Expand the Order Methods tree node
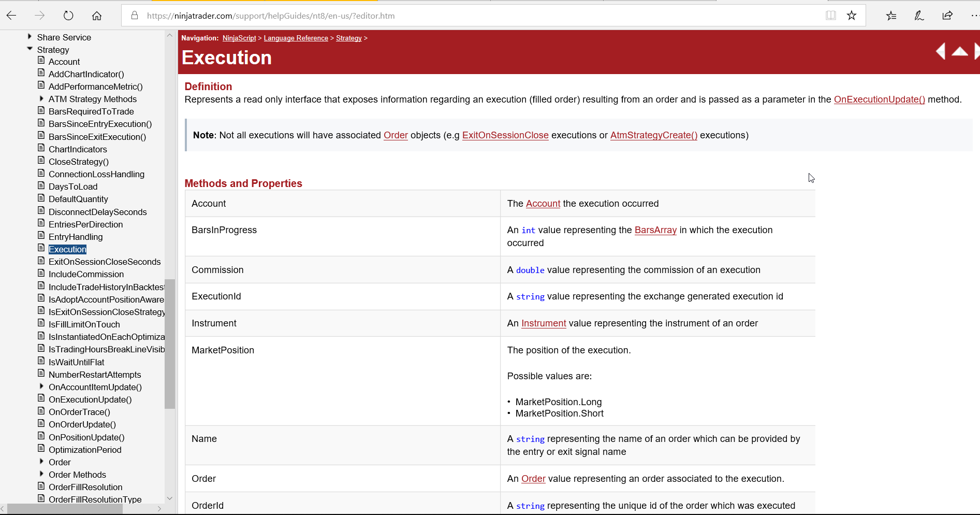The height and width of the screenshot is (515, 980). 41,474
